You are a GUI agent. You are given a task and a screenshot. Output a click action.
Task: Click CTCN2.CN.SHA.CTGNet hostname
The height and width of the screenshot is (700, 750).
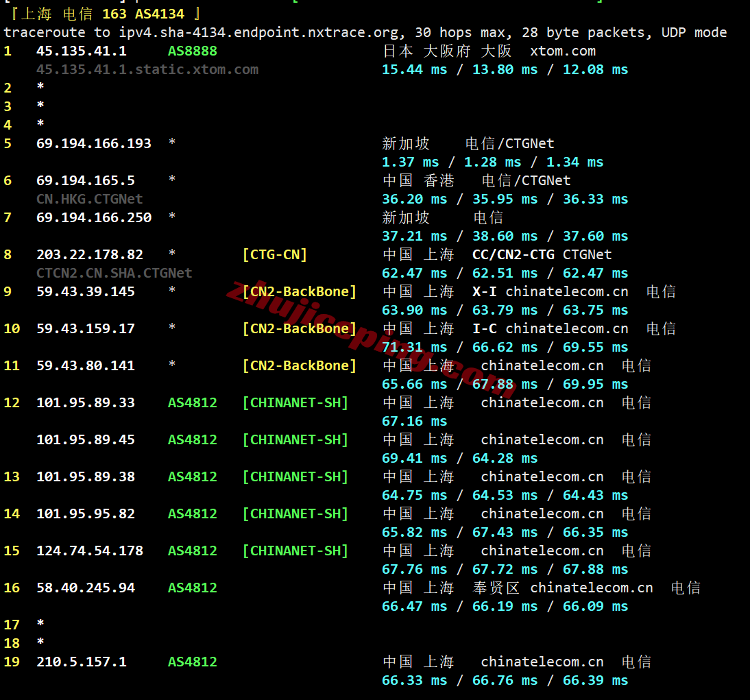click(114, 273)
